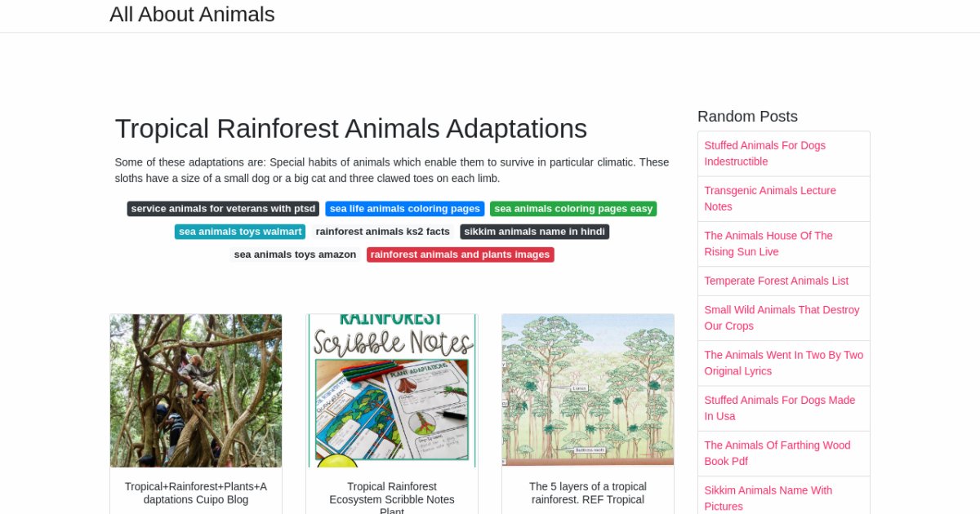Image resolution: width=980 pixels, height=514 pixels.
Task: Visit 'Transgenic Animals Lecture Notes' link
Action: (x=770, y=198)
